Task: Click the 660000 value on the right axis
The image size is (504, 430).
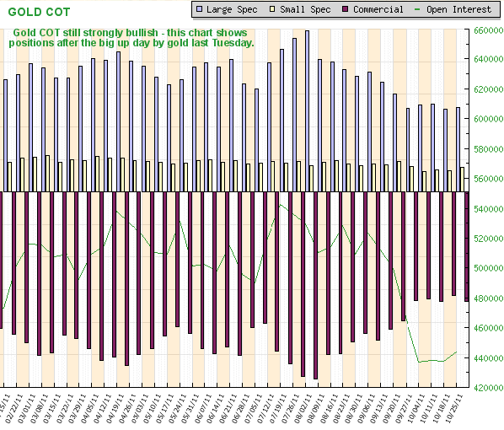Action: 489,30
